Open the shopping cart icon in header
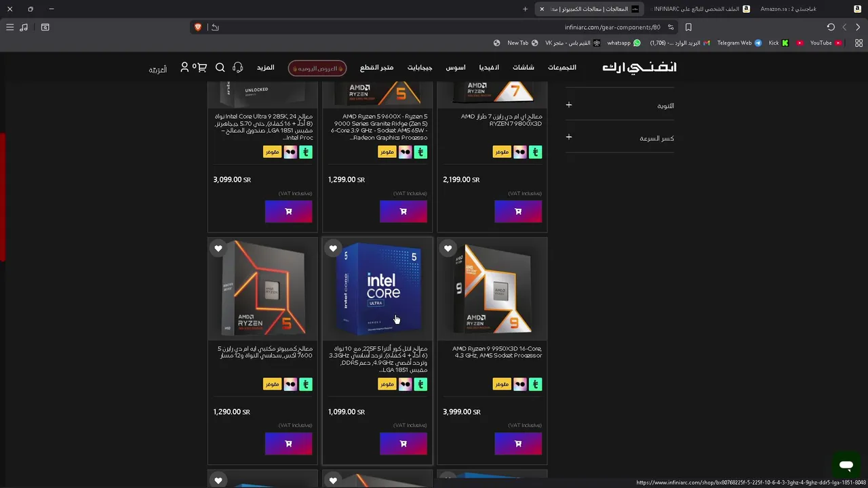 pyautogui.click(x=201, y=67)
